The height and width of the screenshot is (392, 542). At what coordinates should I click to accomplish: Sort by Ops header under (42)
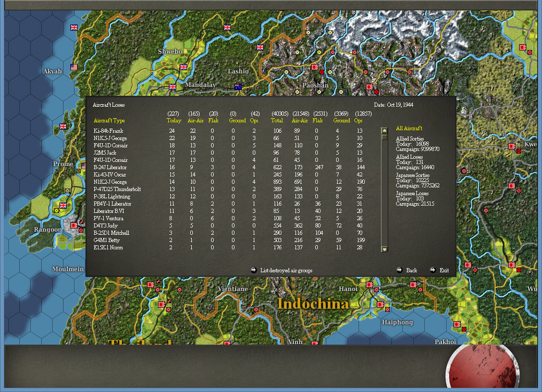(x=254, y=121)
